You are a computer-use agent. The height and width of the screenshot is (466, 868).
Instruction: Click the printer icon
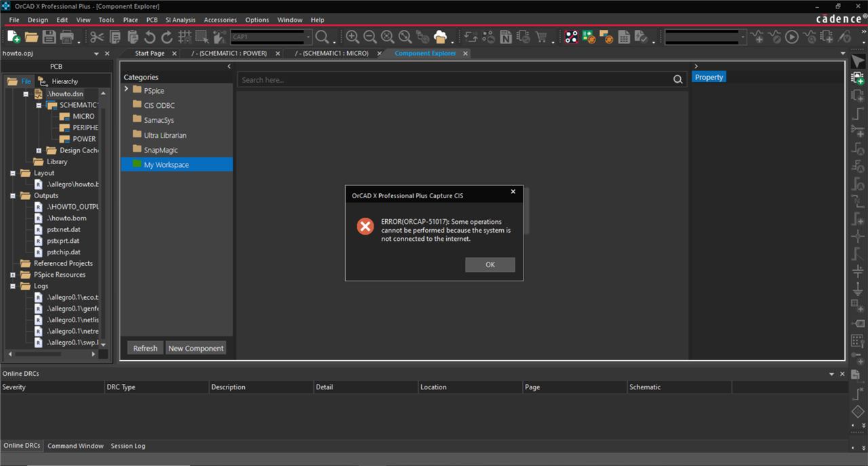click(66, 37)
